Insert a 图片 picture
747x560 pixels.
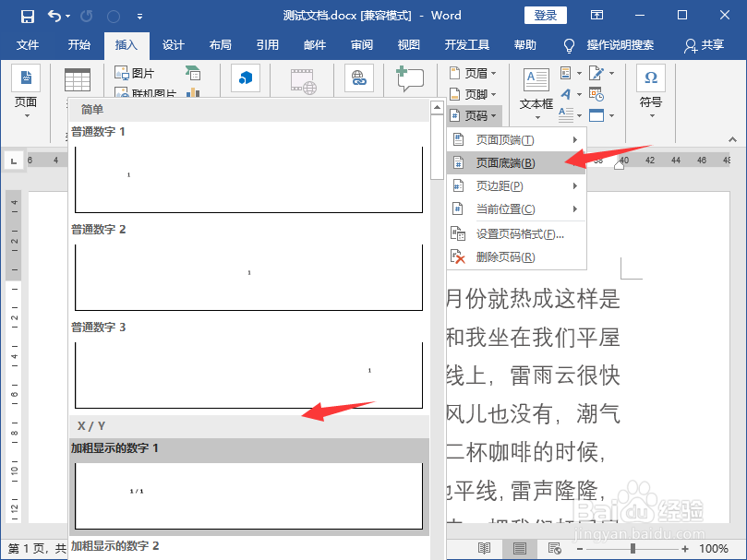click(x=134, y=73)
